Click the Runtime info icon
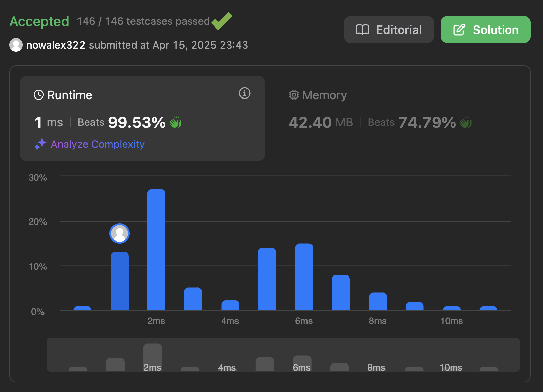The width and height of the screenshot is (543, 392). [245, 93]
